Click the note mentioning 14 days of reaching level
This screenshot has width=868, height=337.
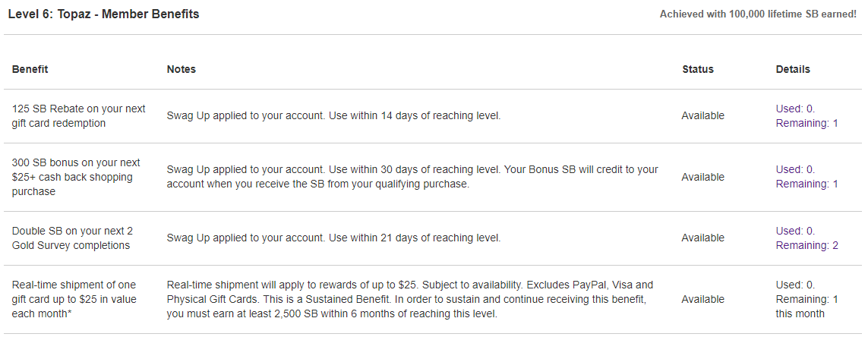tap(333, 115)
